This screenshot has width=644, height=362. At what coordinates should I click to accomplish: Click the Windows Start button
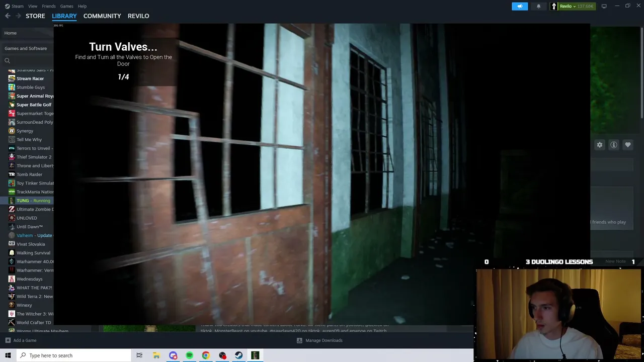(x=8, y=355)
